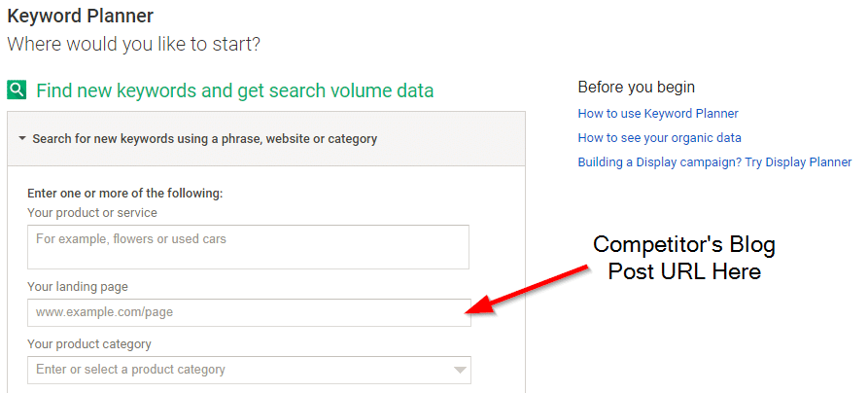The width and height of the screenshot is (868, 393).
Task: Click the 'Before you begin' heading
Action: click(636, 87)
